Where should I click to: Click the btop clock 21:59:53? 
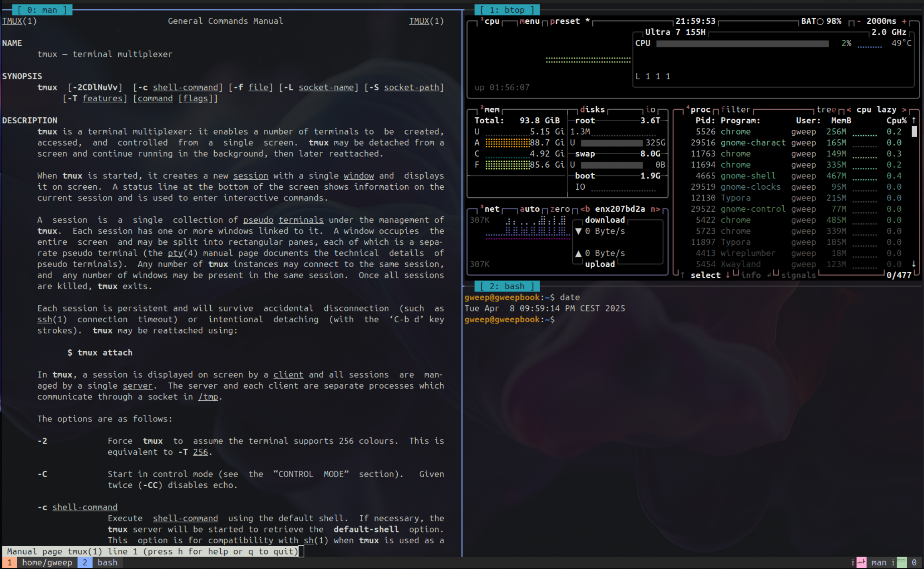coord(696,21)
